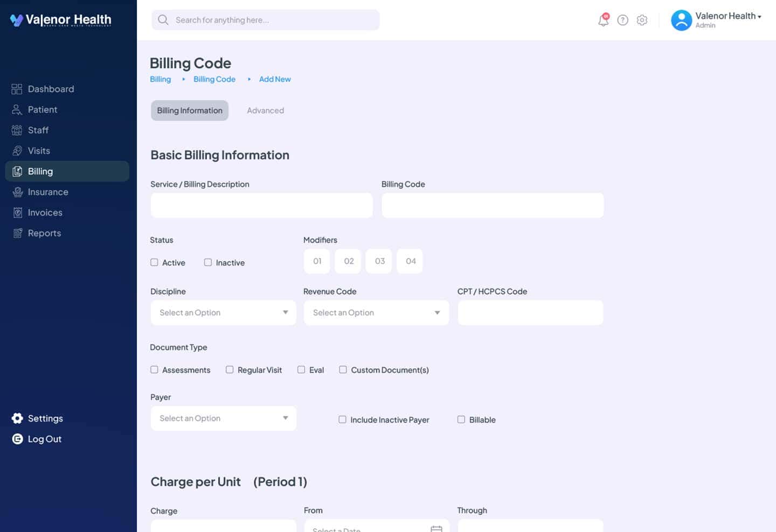776x532 pixels.
Task: Open the Discipline dropdown
Action: click(x=223, y=312)
